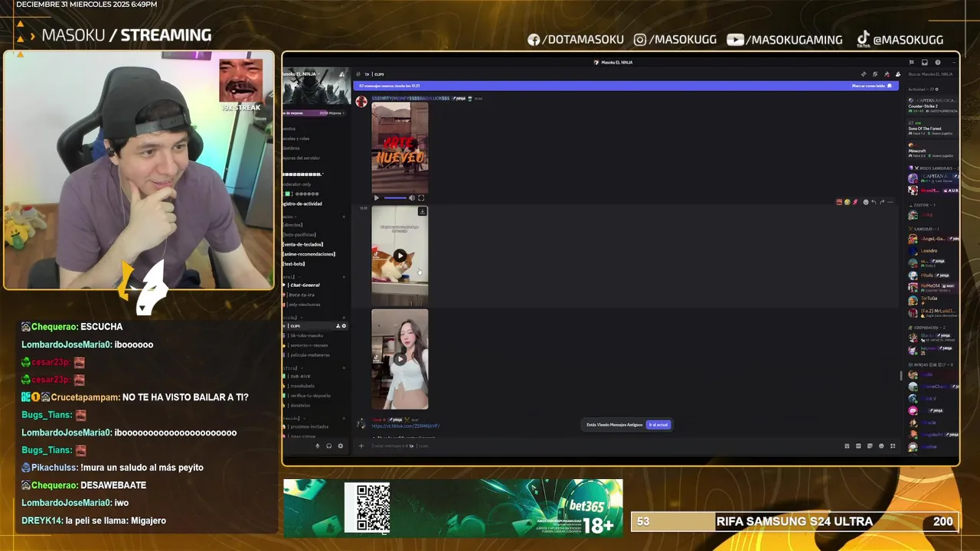Viewport: 980px width, 551px height.
Task: Open the first video in fullscreen
Action: [421, 198]
